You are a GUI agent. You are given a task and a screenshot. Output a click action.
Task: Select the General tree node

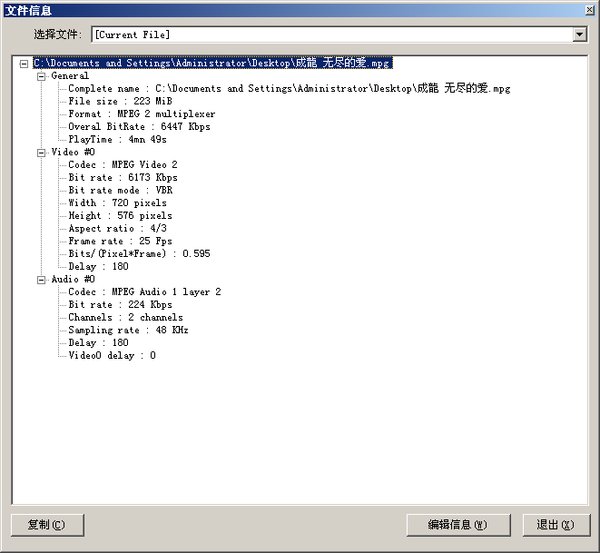coord(70,76)
